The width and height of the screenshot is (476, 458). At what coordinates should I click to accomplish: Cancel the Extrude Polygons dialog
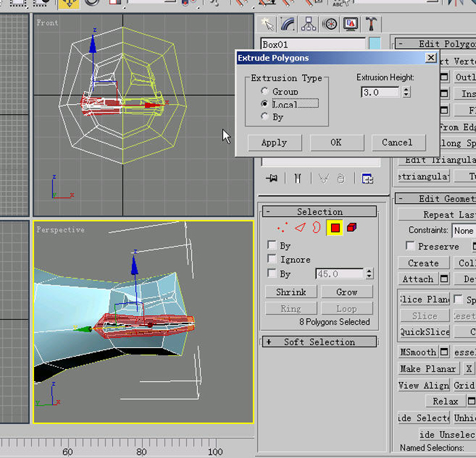398,143
